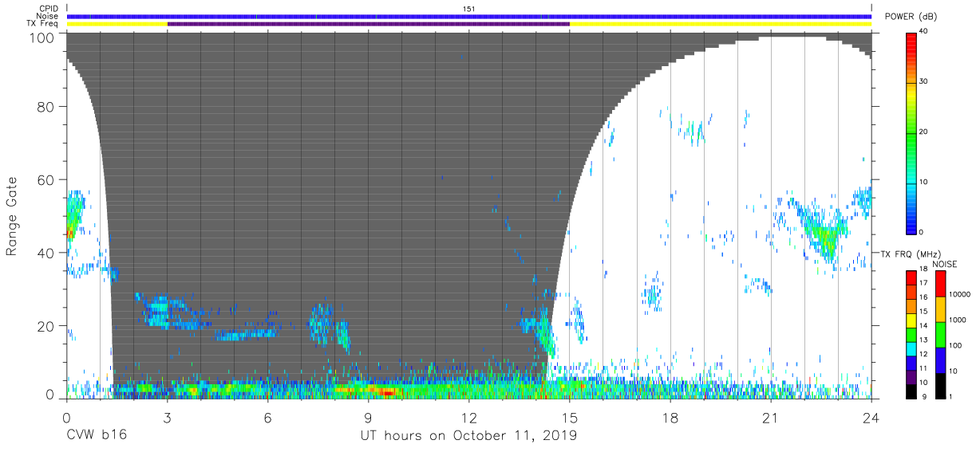The height and width of the screenshot is (452, 980).
Task: Click UT hour tick "18" on time axis
Action: [670, 417]
